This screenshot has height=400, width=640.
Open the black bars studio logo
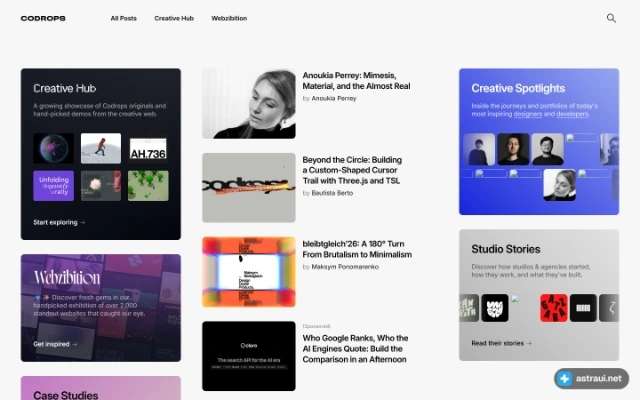click(x=583, y=308)
